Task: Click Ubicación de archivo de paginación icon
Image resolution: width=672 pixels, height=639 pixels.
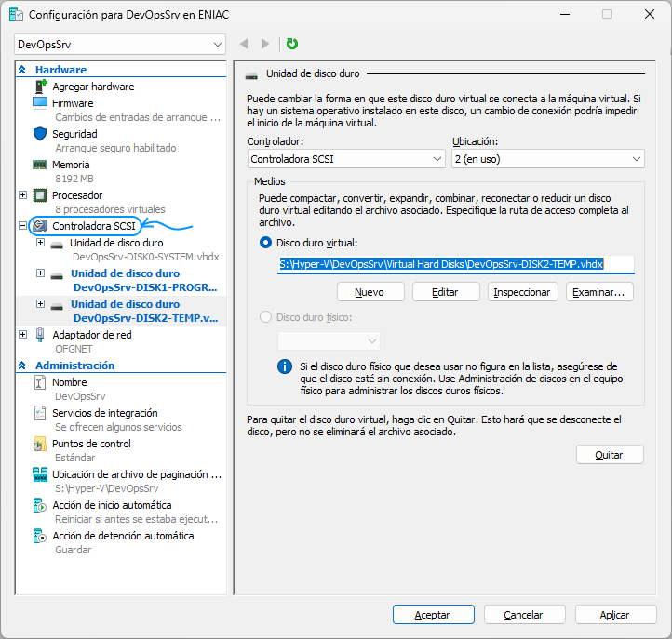Action: tap(40, 474)
